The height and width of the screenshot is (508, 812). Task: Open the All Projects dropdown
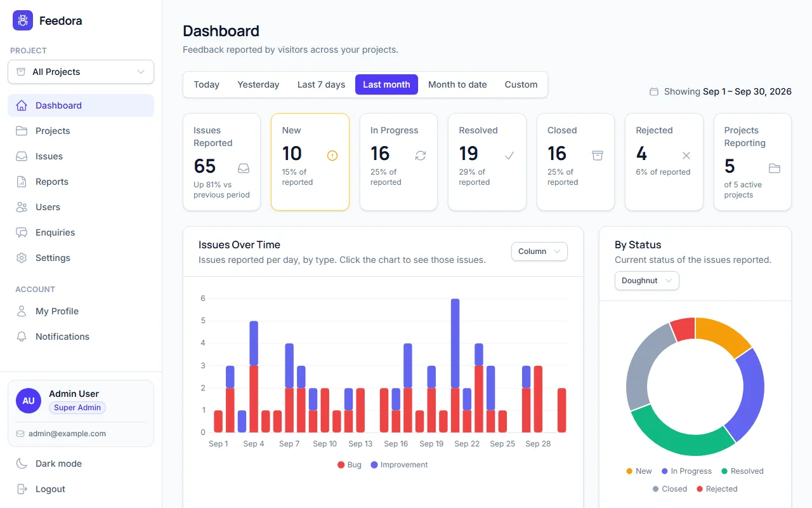tap(81, 72)
